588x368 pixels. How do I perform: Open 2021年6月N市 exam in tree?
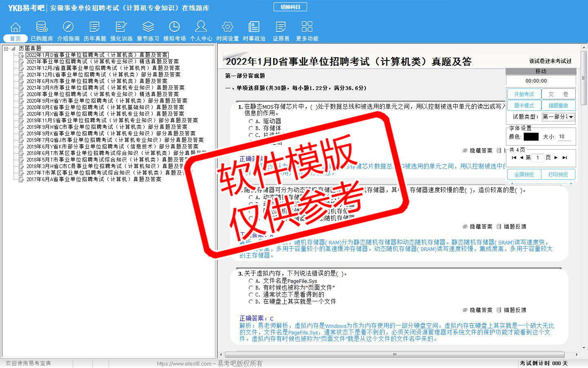click(97, 81)
